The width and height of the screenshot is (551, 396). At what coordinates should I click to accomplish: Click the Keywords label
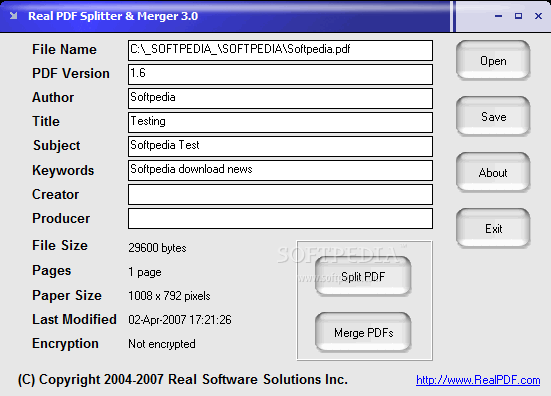coord(63,170)
